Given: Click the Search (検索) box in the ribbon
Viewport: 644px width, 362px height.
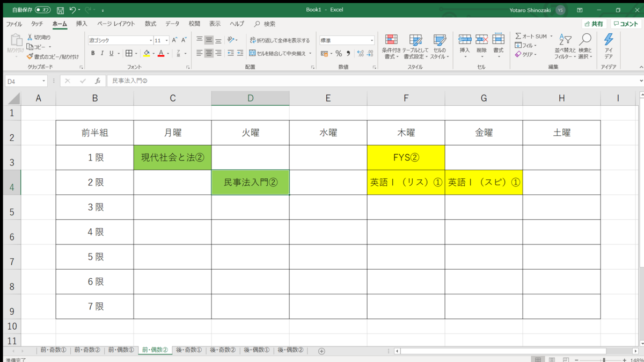Looking at the screenshot, I should coord(265,24).
